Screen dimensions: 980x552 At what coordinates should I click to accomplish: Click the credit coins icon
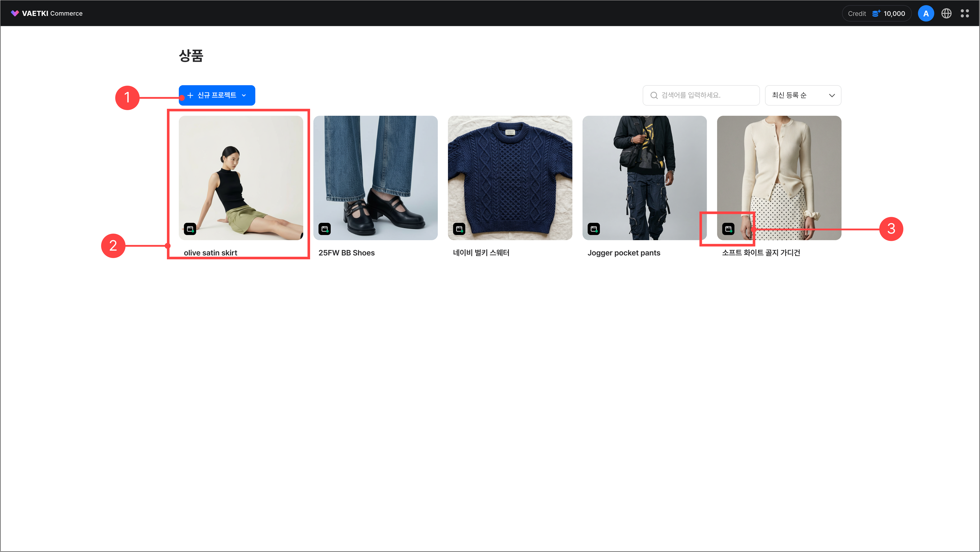[876, 13]
